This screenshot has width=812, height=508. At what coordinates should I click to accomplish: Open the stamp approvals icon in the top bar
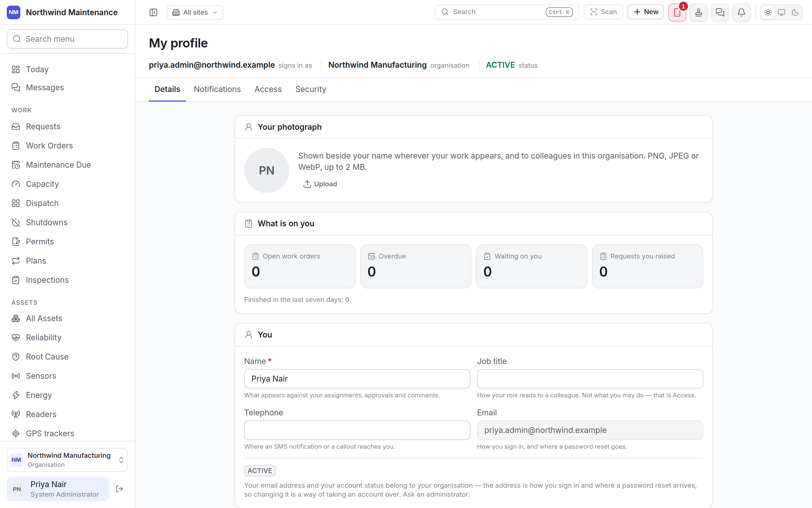coord(699,12)
